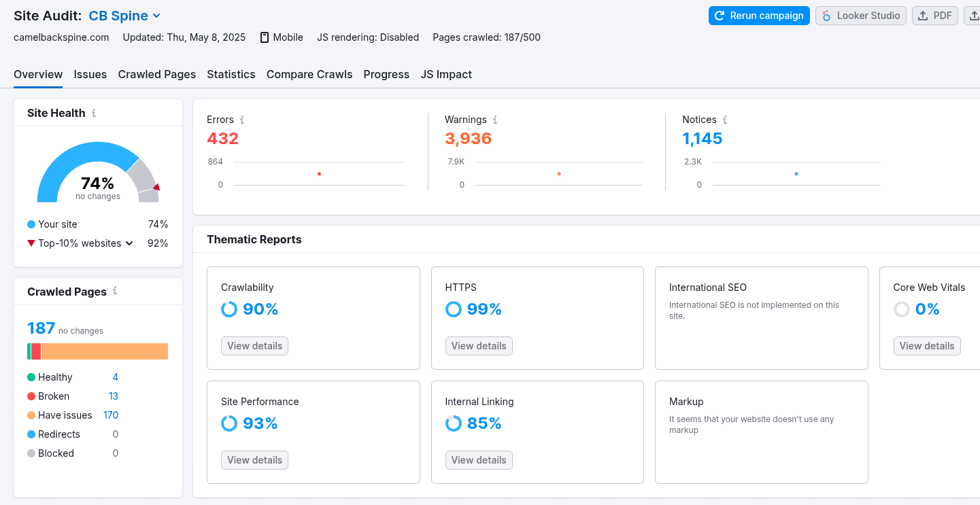Open the Crawled Pages tab
The height and width of the screenshot is (505, 980).
(x=157, y=74)
